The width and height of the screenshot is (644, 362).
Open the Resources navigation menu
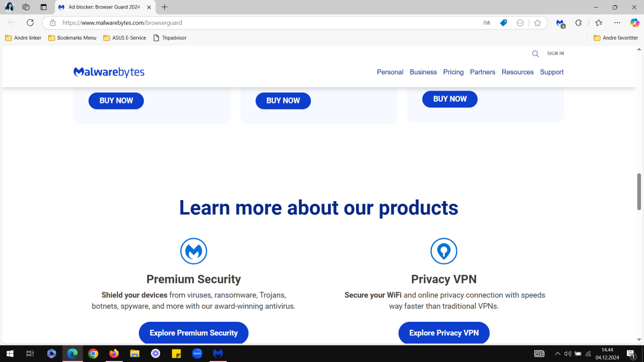point(517,72)
